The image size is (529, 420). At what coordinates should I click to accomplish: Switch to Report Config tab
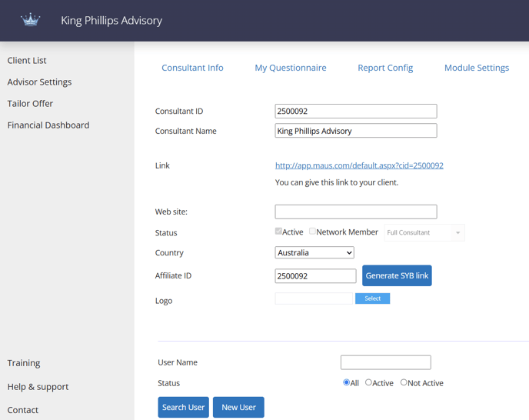click(385, 68)
